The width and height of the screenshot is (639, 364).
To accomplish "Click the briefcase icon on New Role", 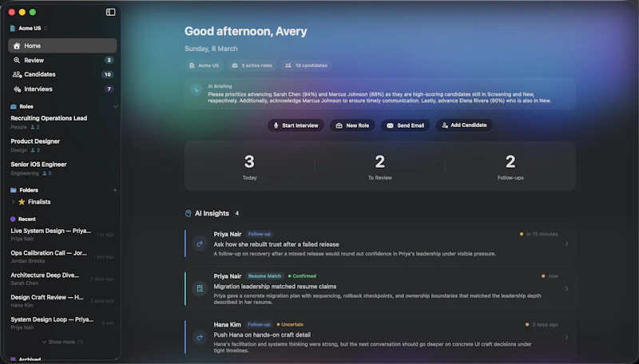I will point(339,125).
